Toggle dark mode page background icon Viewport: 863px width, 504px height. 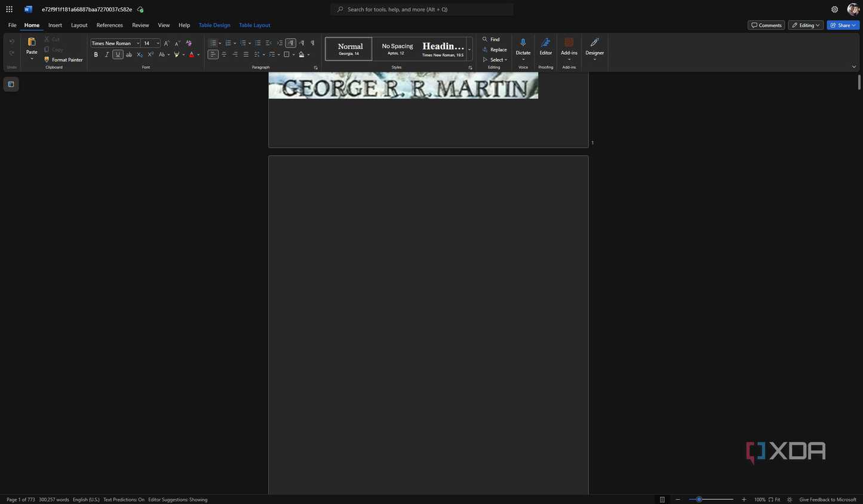790,500
